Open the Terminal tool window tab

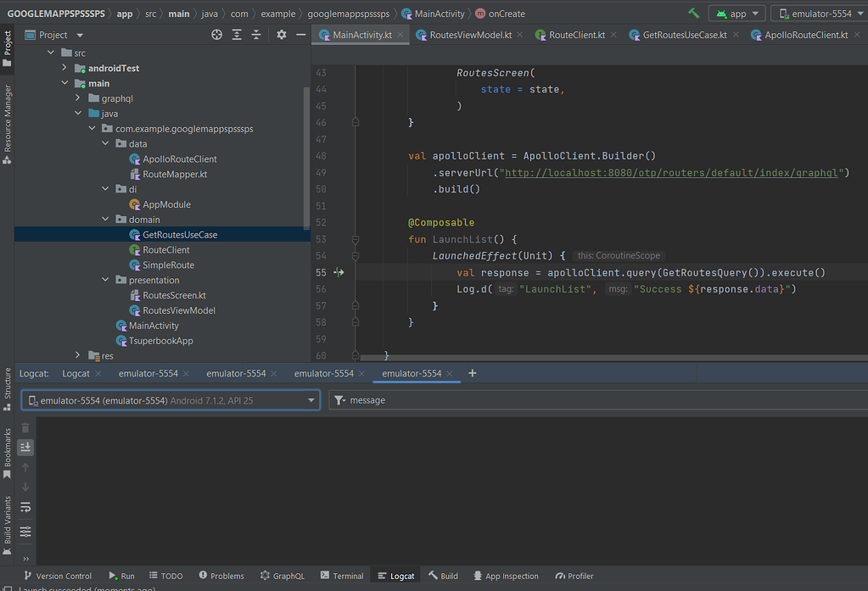[x=341, y=576]
